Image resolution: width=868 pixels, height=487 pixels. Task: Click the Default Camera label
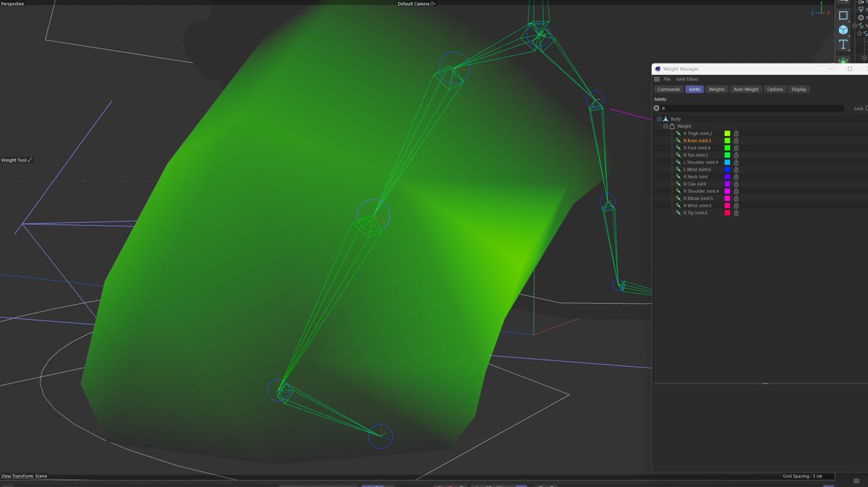414,4
